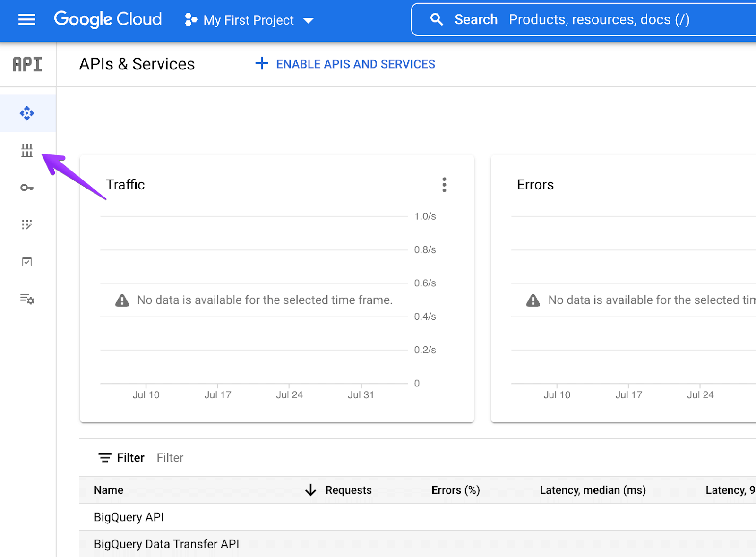Screen dimensions: 756x557
Task: Click the Errors chart title
Action: click(x=535, y=185)
